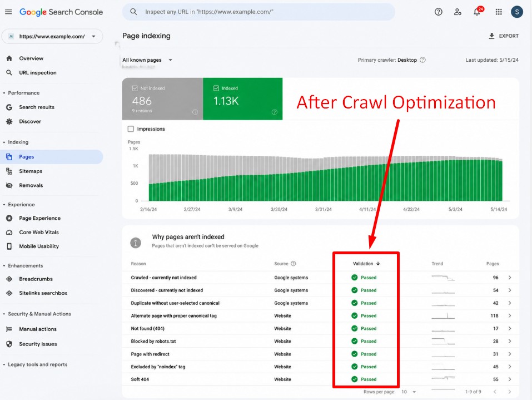Collapse Security & Manual Actions section
The height and width of the screenshot is (400, 532).
pyautogui.click(x=37, y=314)
